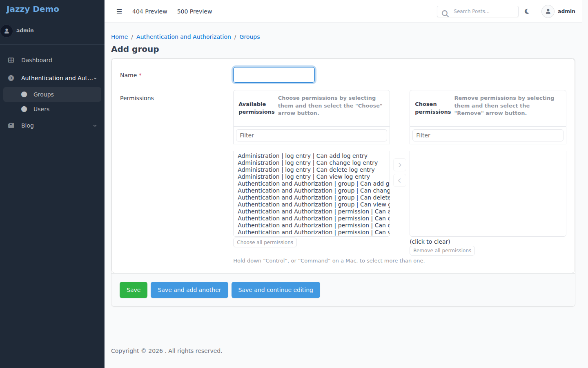Expand the Blog menu chevron

[x=95, y=126]
